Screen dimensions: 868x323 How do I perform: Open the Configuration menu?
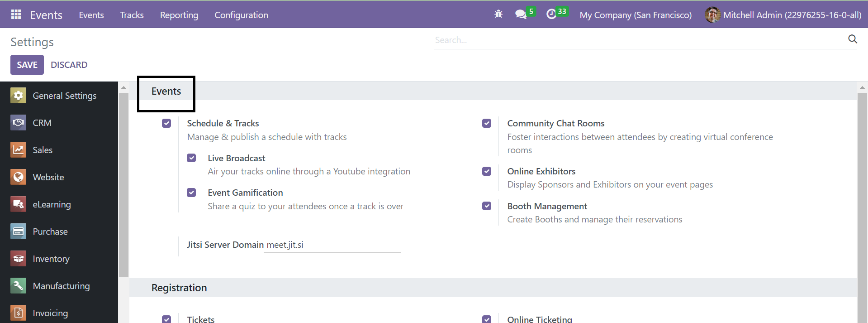coord(241,15)
